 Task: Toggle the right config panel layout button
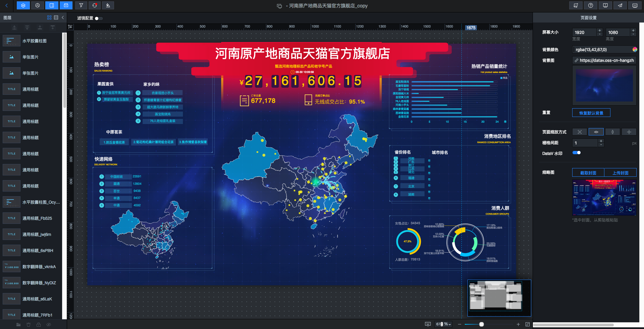pyautogui.click(x=52, y=5)
